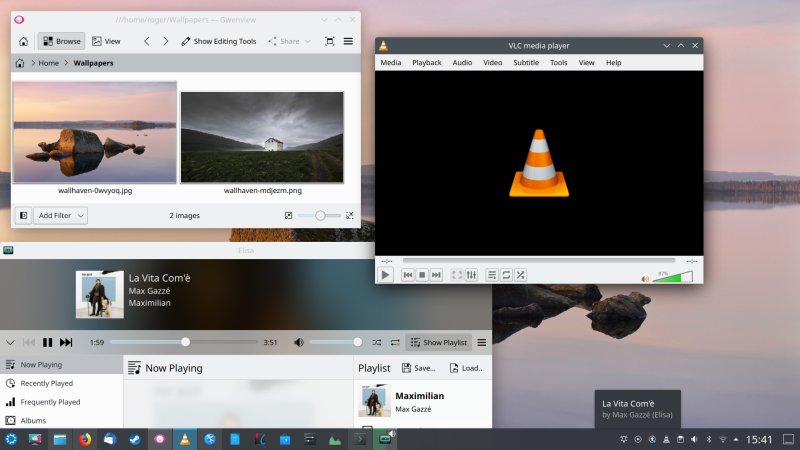
Task: Toggle shuffle mode in Elisa
Action: [x=377, y=342]
